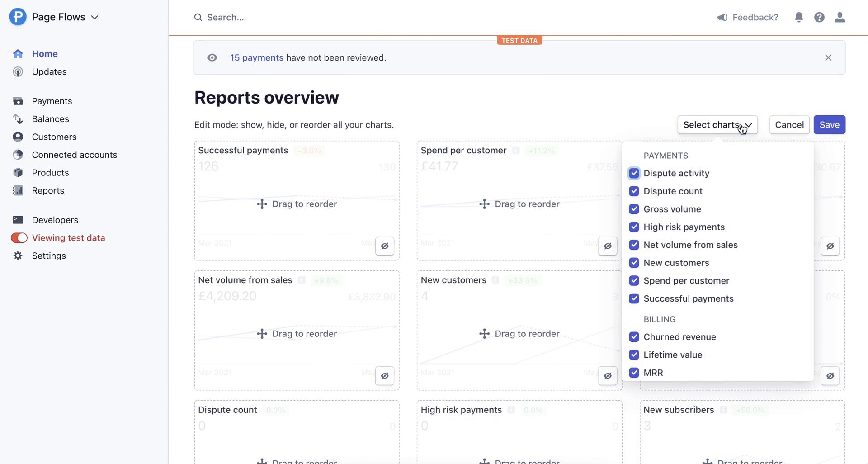Uncheck Successful payments chart
Viewport: 868px width, 464px height.
point(634,299)
